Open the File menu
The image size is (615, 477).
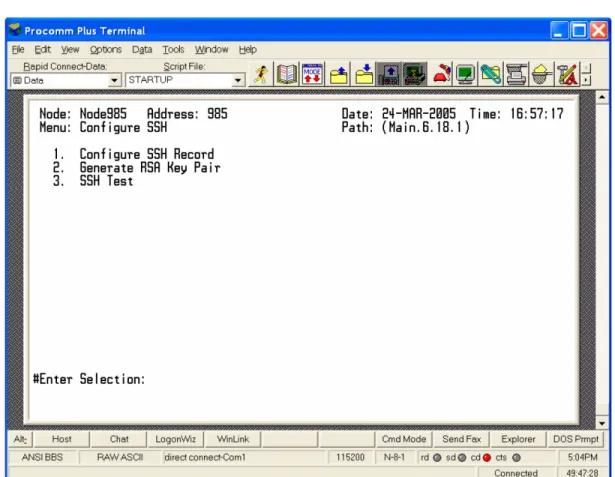click(x=18, y=49)
